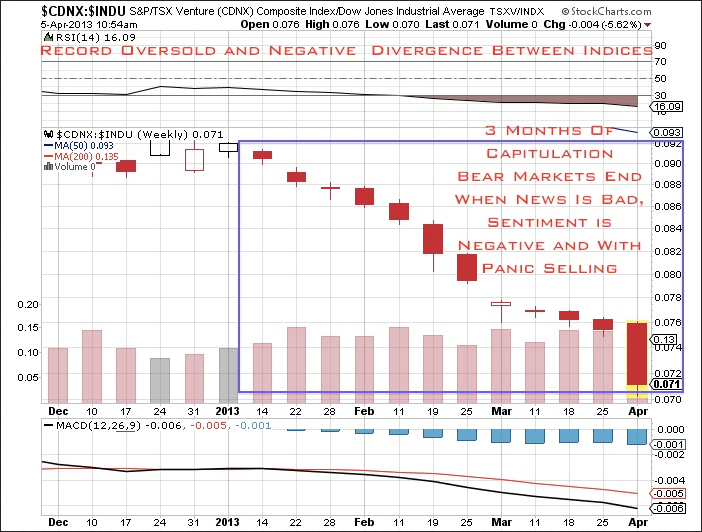Click the Jan 28 doji candle
This screenshot has height=532, width=702.
click(x=330, y=188)
